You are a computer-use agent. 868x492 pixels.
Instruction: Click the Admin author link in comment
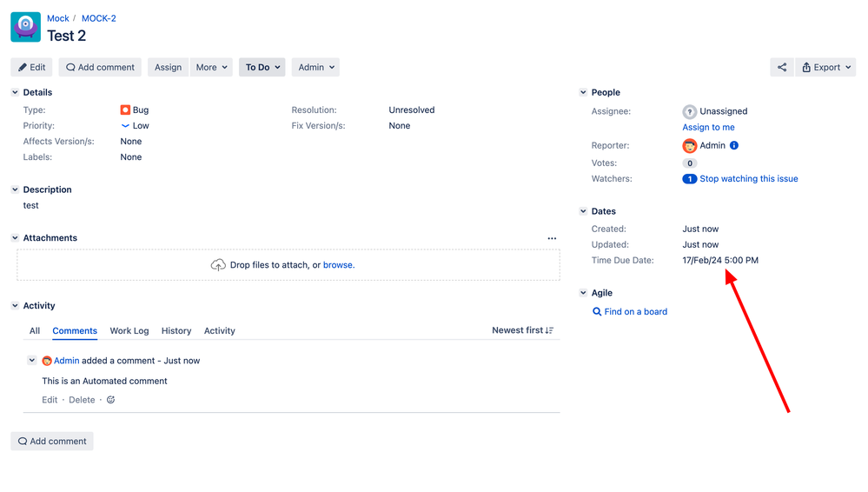pyautogui.click(x=66, y=361)
